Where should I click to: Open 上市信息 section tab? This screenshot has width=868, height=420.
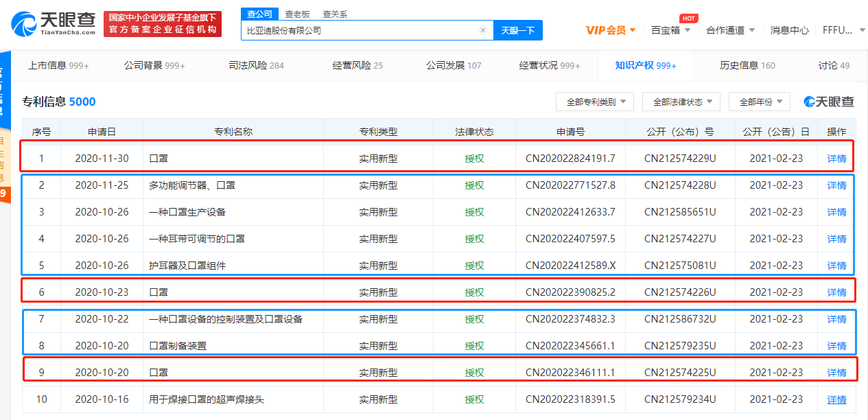tap(58, 65)
